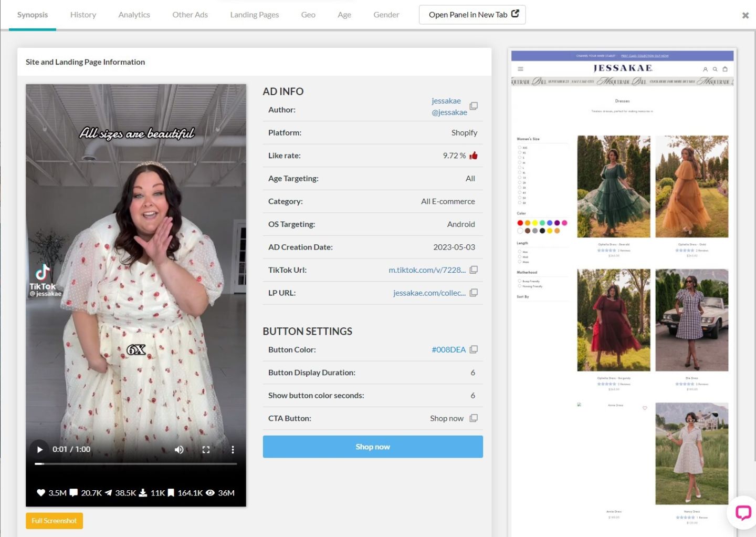
Task: Copy button color hex code
Action: click(474, 349)
